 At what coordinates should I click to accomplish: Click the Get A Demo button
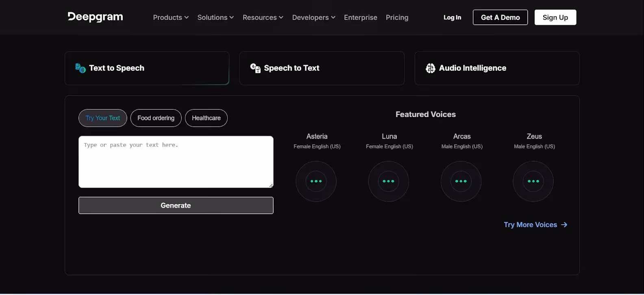pyautogui.click(x=500, y=17)
